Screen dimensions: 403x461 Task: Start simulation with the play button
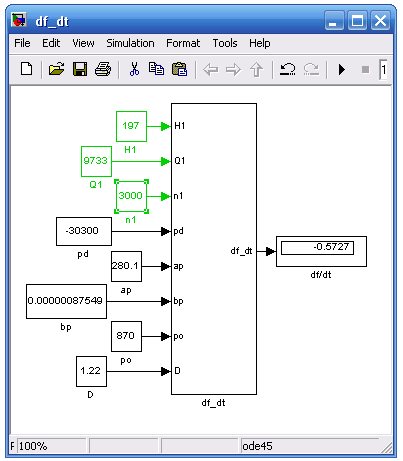pos(342,70)
